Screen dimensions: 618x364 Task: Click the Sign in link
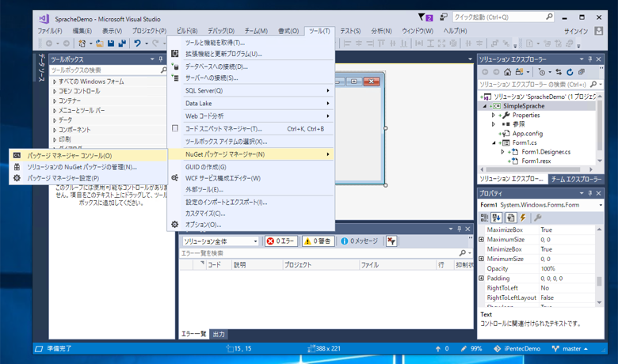coord(576,31)
